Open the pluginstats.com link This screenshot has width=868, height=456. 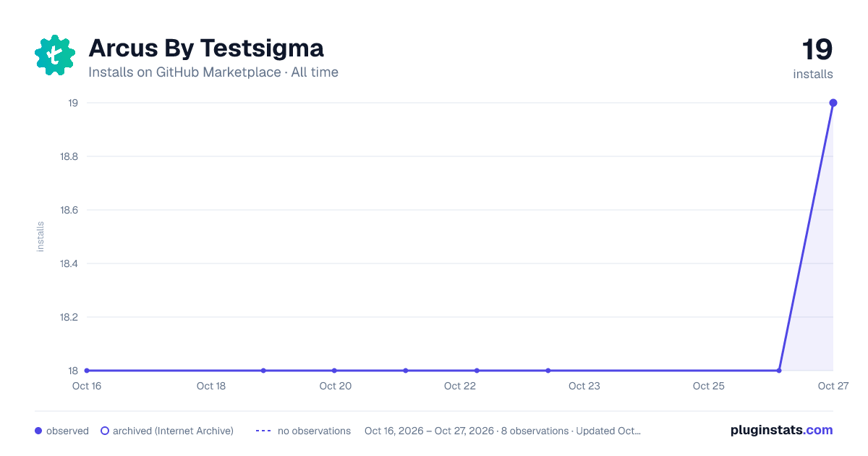coord(781,430)
